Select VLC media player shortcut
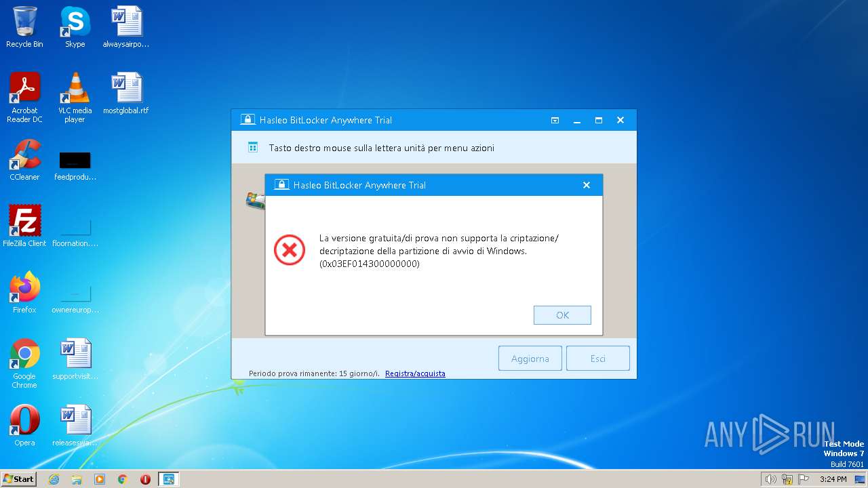This screenshot has height=488, width=868. pyautogui.click(x=75, y=98)
